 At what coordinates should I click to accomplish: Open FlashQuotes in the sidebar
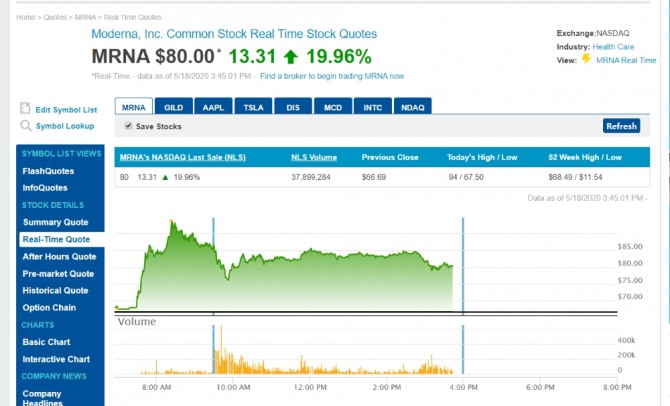tap(48, 171)
